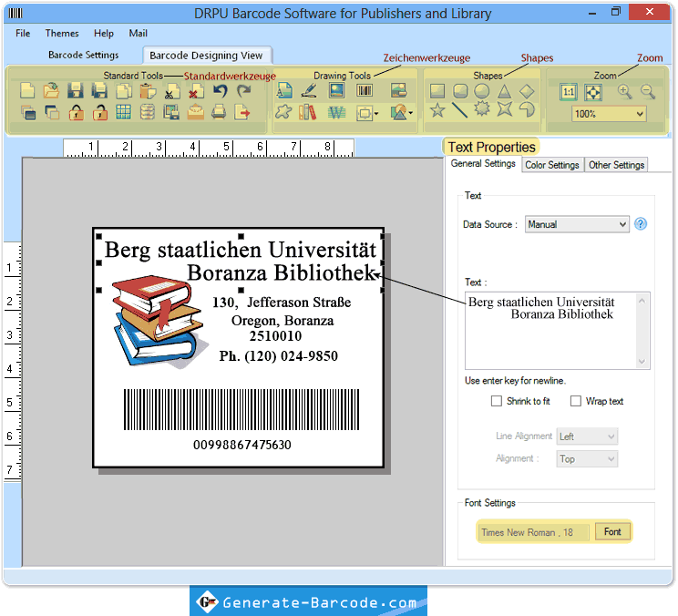Image resolution: width=678 pixels, height=616 pixels.
Task: Open the Line Alignment Left dropdown
Action: click(x=587, y=436)
